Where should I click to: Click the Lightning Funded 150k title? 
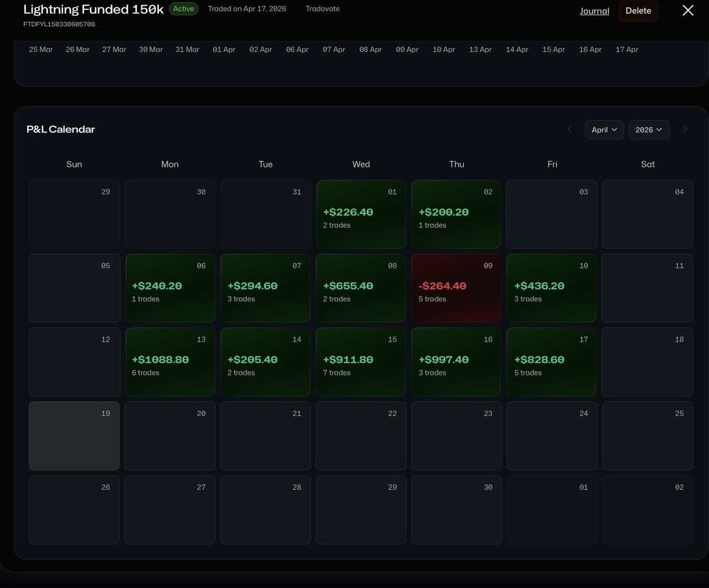[x=94, y=9]
